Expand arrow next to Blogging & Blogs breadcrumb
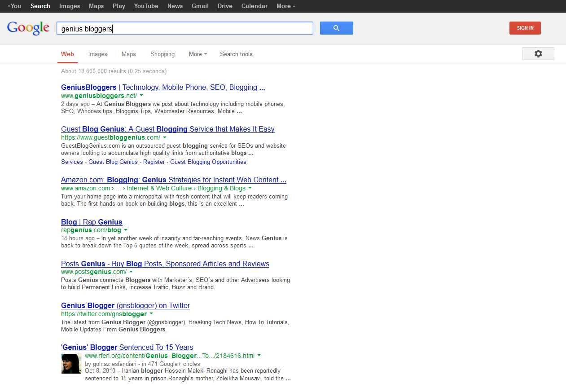This screenshot has width=566, height=392. tap(250, 188)
